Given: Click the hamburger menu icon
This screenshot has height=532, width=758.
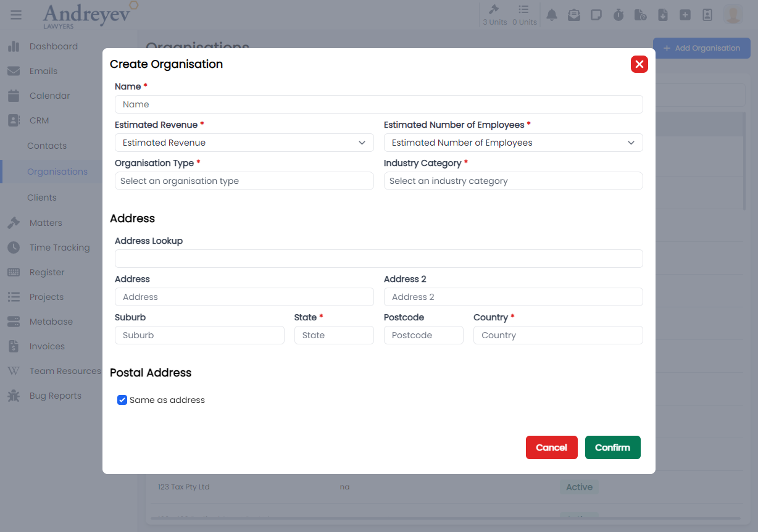Looking at the screenshot, I should coord(16,15).
